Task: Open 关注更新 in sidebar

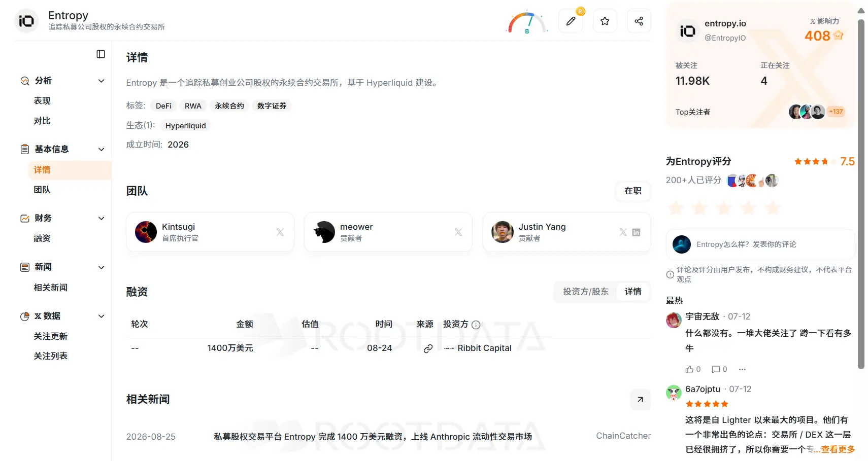Action: coord(50,336)
